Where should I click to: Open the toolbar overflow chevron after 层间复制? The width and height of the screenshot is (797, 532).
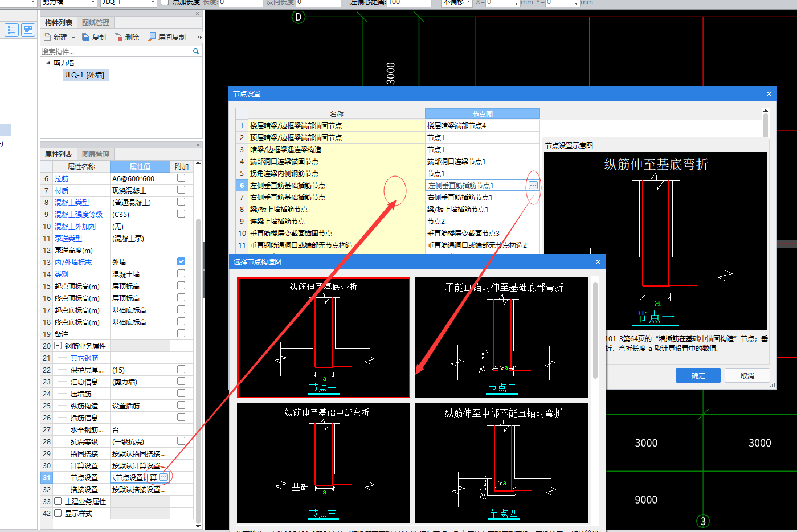coord(199,37)
